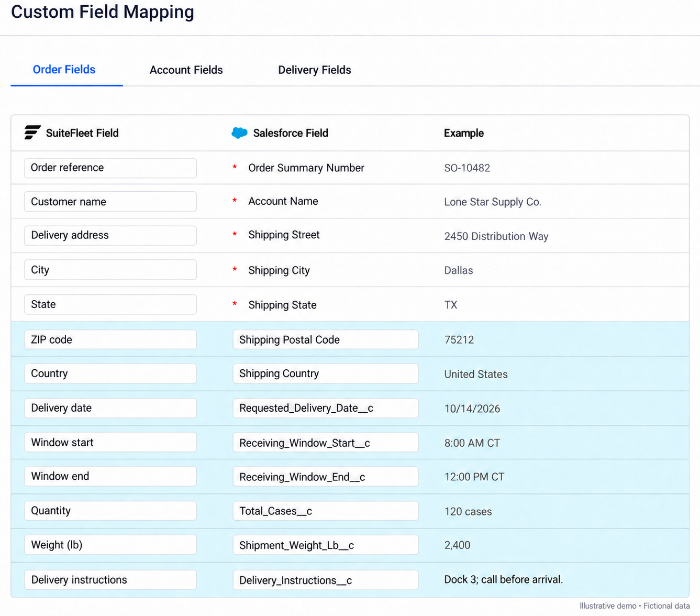The height and width of the screenshot is (616, 700).
Task: Click the Account Name Salesforce label
Action: click(283, 201)
